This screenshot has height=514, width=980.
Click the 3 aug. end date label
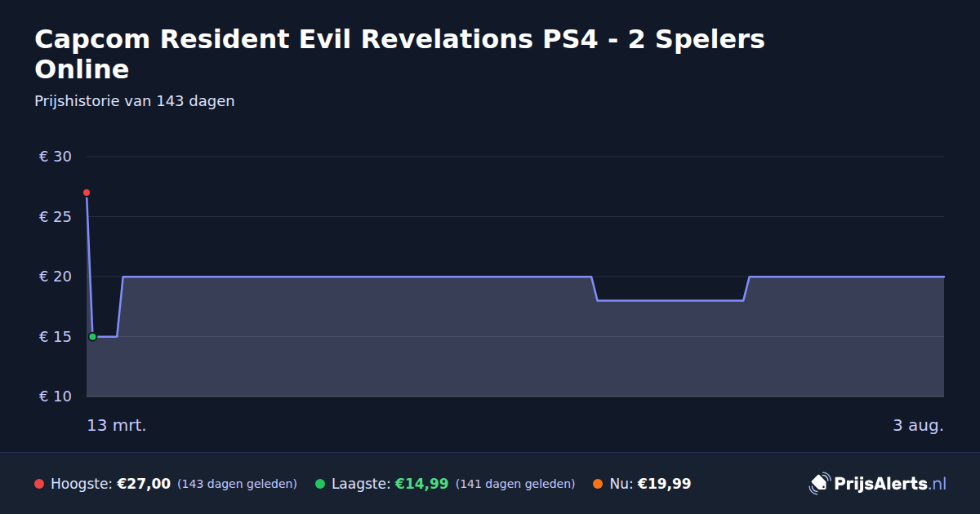[x=918, y=425]
